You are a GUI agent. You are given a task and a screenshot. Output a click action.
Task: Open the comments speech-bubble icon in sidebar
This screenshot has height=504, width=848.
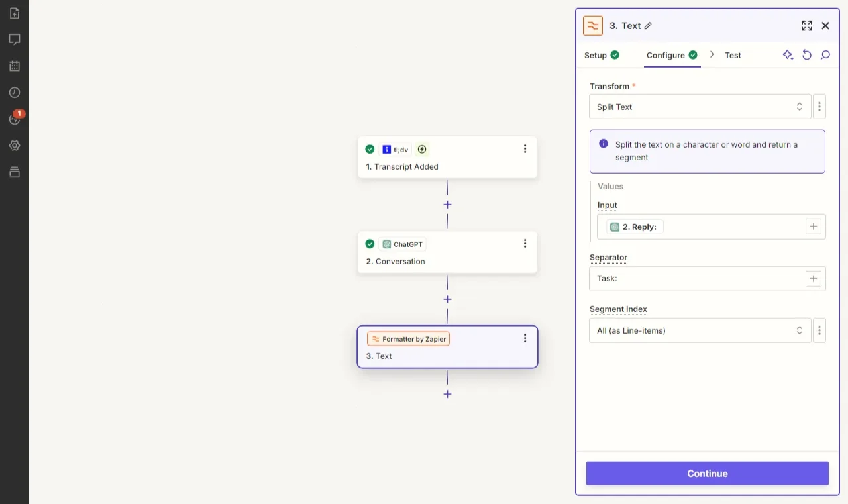(x=15, y=39)
